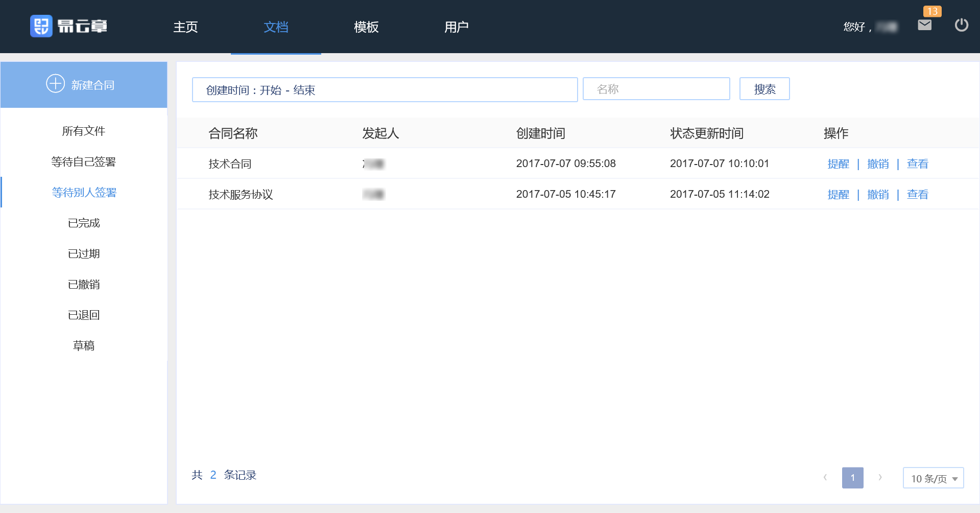
Task: Open 草稿 in the sidebar
Action: click(x=84, y=346)
